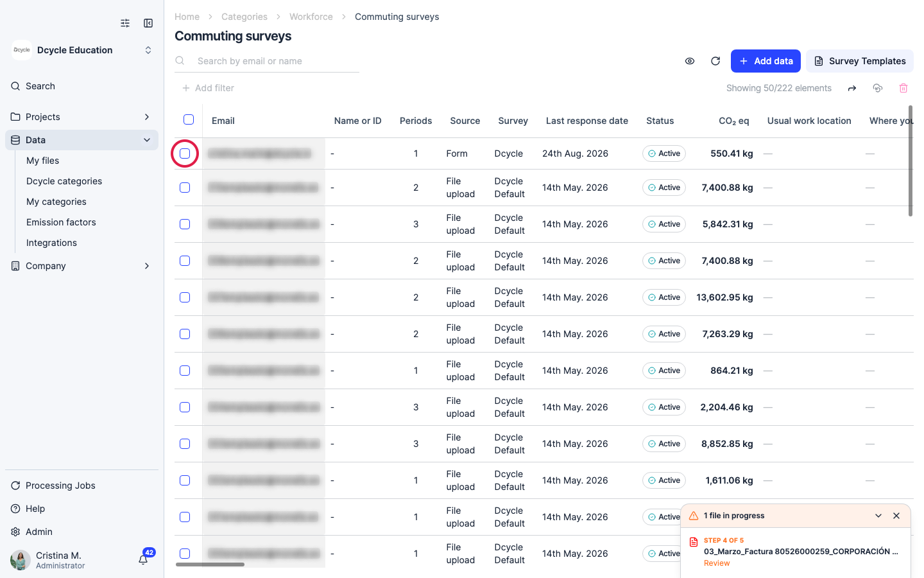Click the refresh icon next to Add data
The image size is (924, 578).
715,61
